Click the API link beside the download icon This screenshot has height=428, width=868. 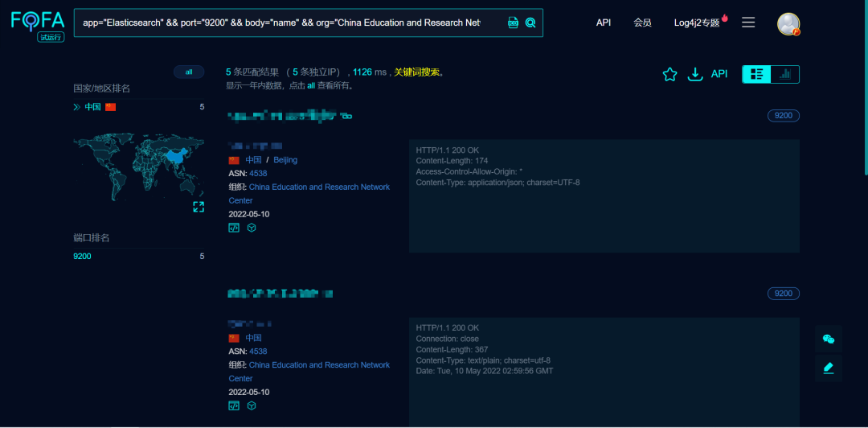(719, 74)
